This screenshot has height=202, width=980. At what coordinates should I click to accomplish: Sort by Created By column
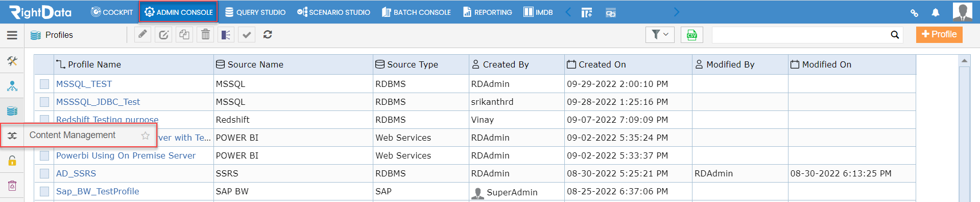tap(516, 64)
